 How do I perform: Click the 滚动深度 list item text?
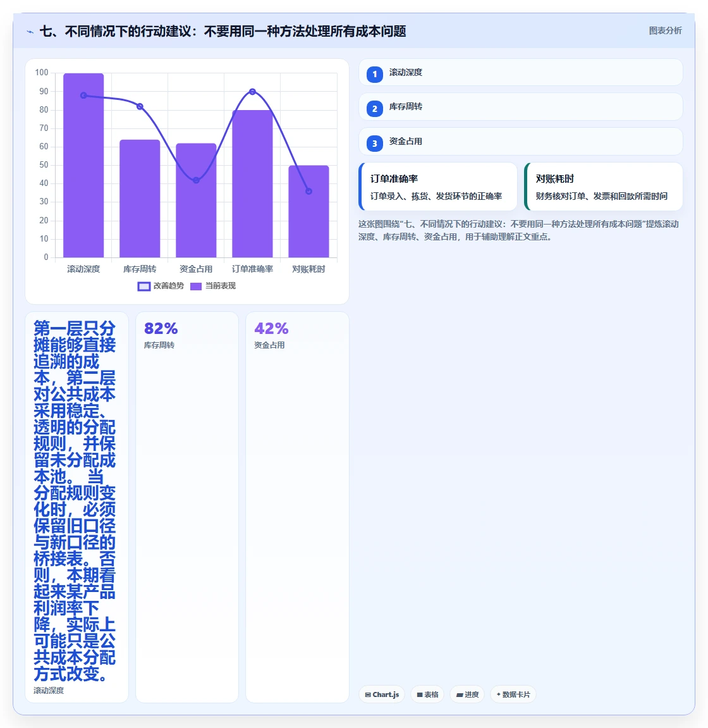click(405, 73)
